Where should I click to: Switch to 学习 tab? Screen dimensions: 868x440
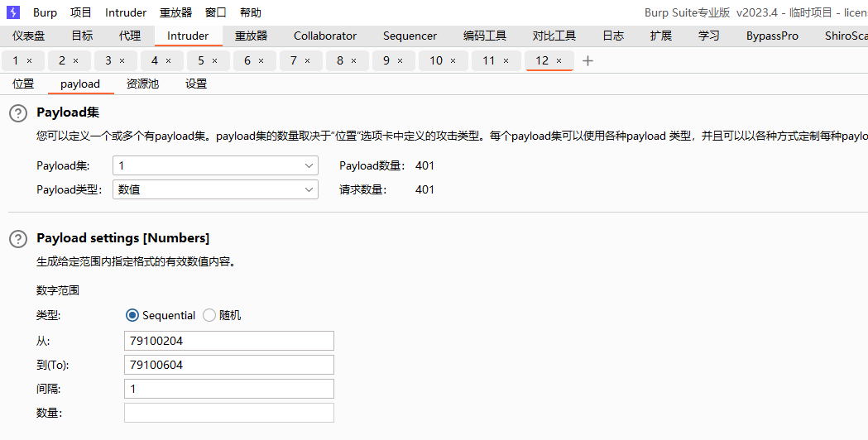(708, 36)
